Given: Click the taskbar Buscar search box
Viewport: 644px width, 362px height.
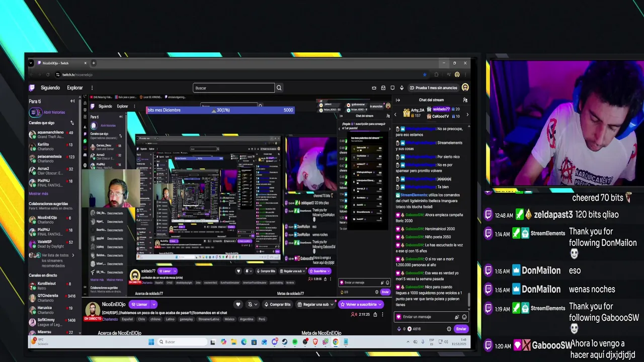Looking at the screenshot, I should pos(182,342).
